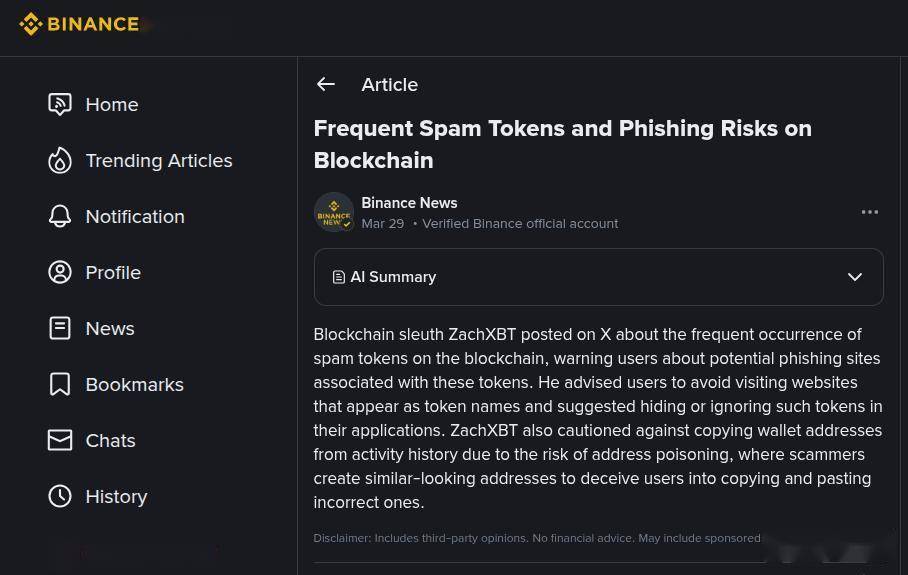Click the News page icon
The width and height of the screenshot is (908, 575).
tap(60, 329)
